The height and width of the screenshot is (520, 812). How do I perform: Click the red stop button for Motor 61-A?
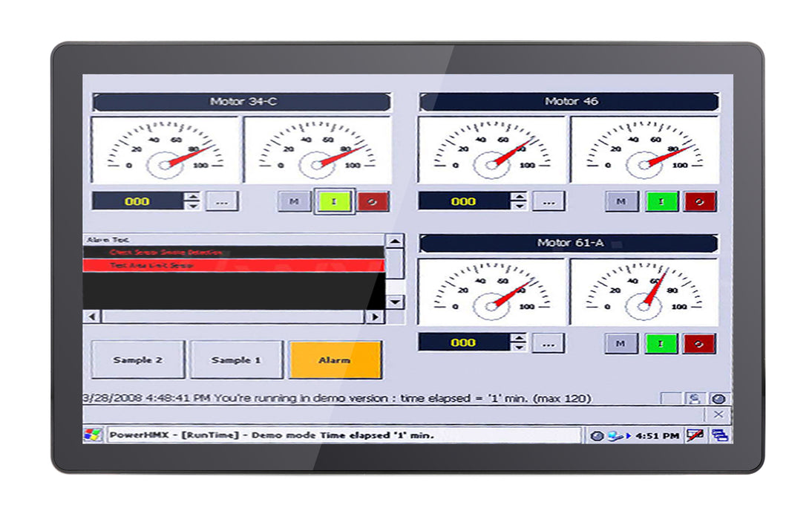click(698, 344)
